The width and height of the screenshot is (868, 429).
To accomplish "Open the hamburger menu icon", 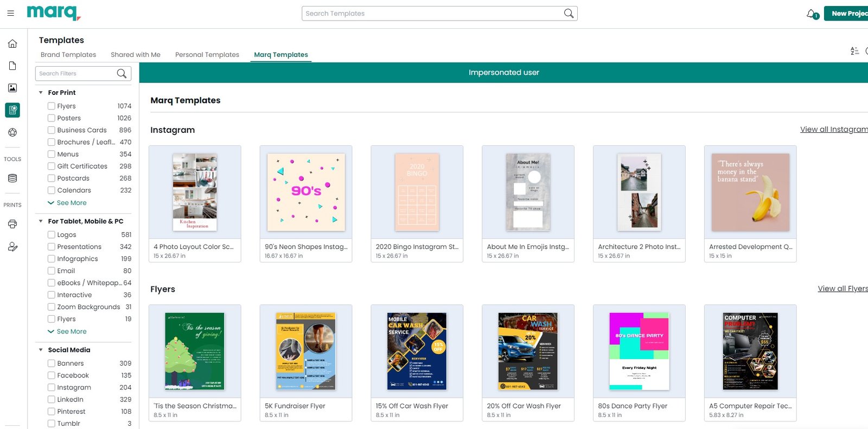I will (10, 14).
